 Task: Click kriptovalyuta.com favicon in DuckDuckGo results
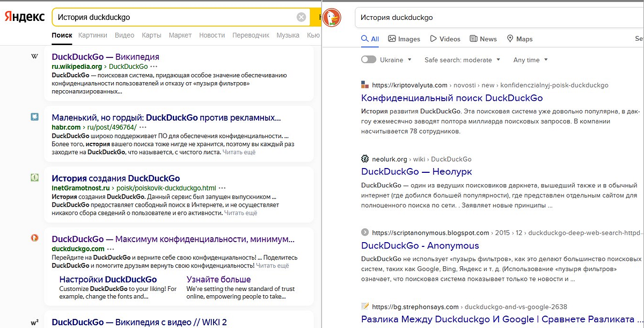(x=365, y=85)
